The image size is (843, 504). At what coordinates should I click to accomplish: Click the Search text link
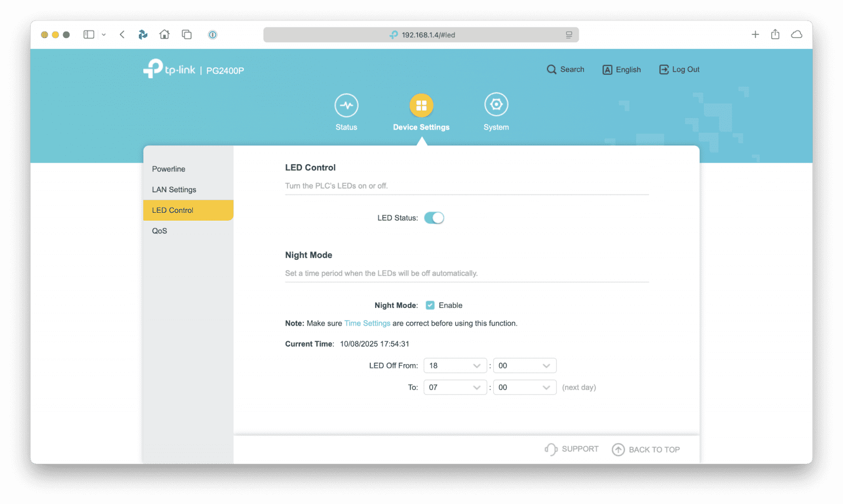tap(572, 70)
